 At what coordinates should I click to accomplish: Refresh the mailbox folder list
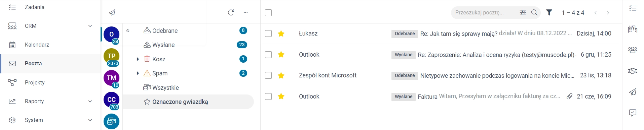[231, 12]
